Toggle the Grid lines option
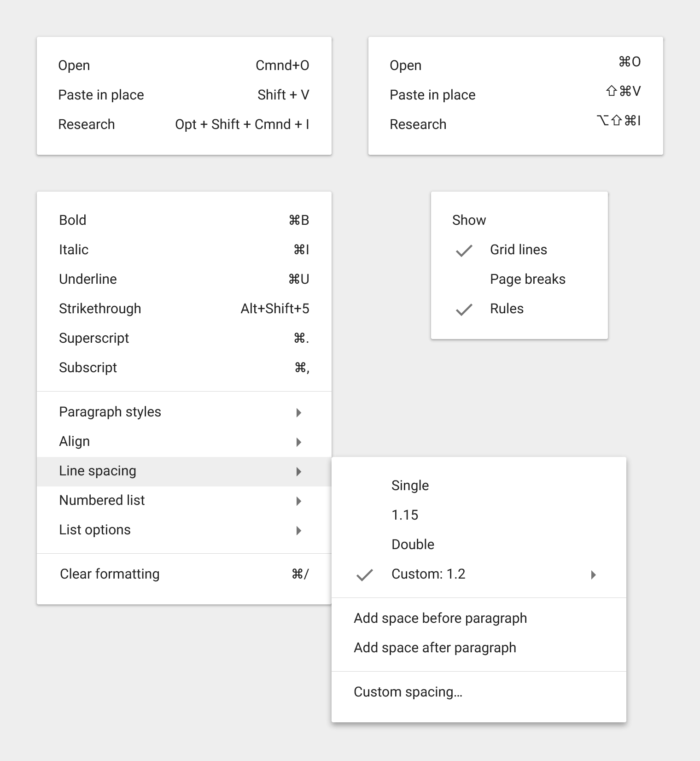Viewport: 700px width, 761px height. pyautogui.click(x=519, y=250)
